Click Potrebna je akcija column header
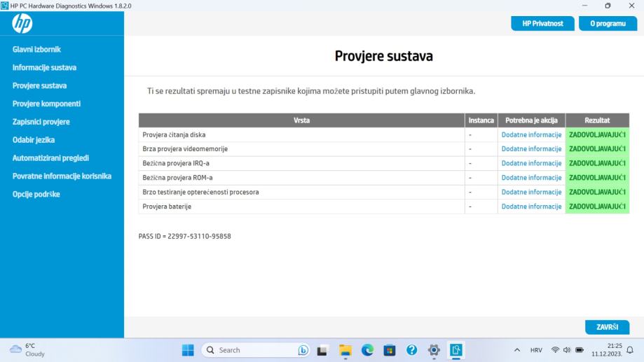Image resolution: width=644 pixels, height=362 pixels. tap(531, 120)
